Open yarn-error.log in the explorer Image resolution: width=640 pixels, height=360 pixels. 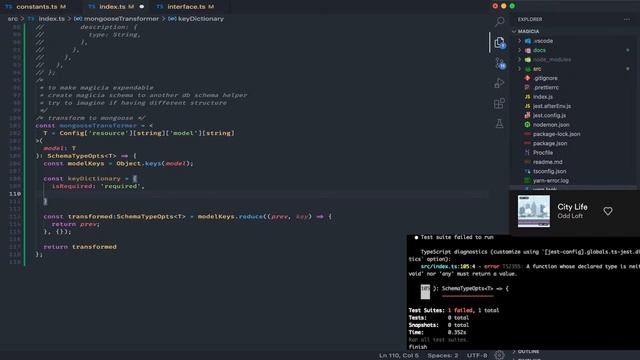pyautogui.click(x=551, y=180)
